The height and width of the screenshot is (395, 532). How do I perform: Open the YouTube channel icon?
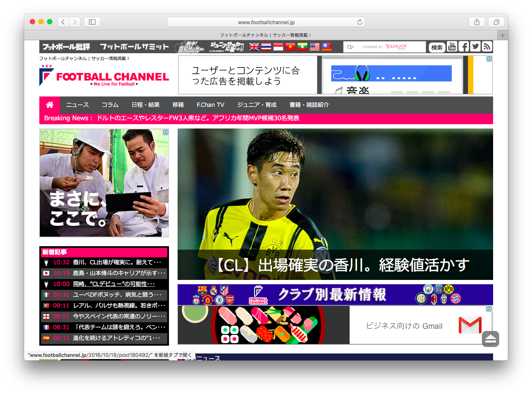click(452, 47)
